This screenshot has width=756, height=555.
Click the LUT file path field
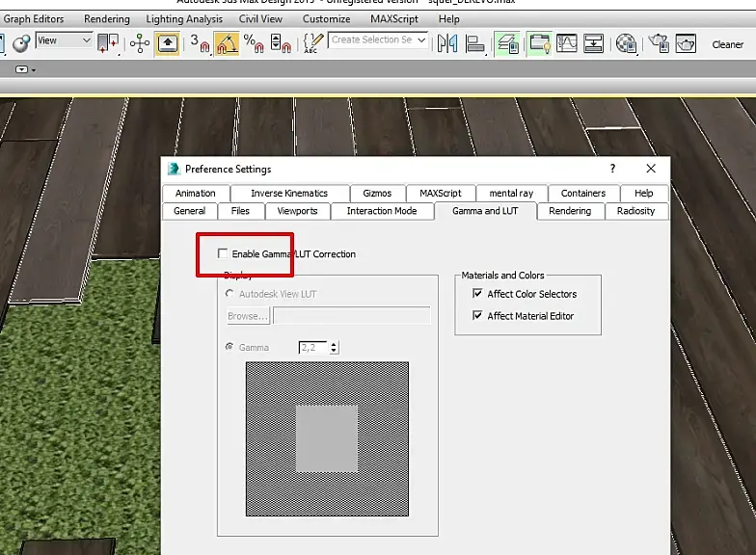pyautogui.click(x=351, y=316)
